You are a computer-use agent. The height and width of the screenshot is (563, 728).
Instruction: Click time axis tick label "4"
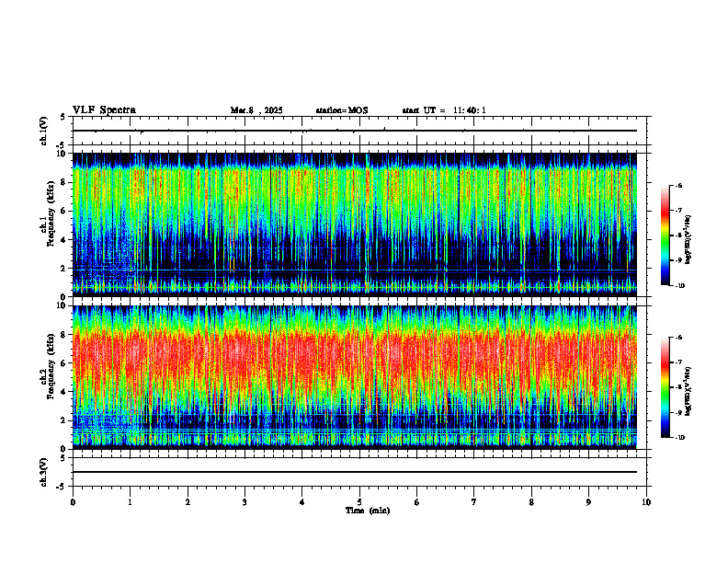(302, 502)
